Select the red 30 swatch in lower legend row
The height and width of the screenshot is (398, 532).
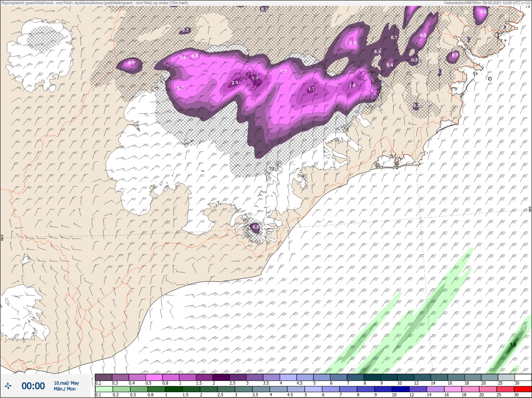pos(523,389)
